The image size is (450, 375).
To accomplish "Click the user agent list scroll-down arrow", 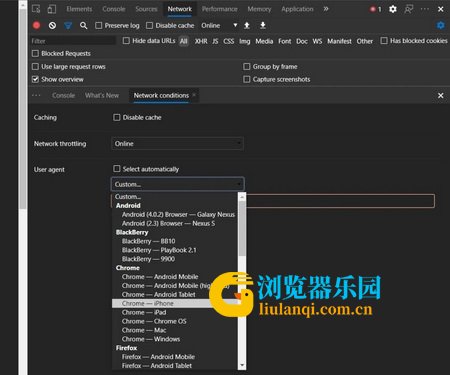I will coord(242,365).
